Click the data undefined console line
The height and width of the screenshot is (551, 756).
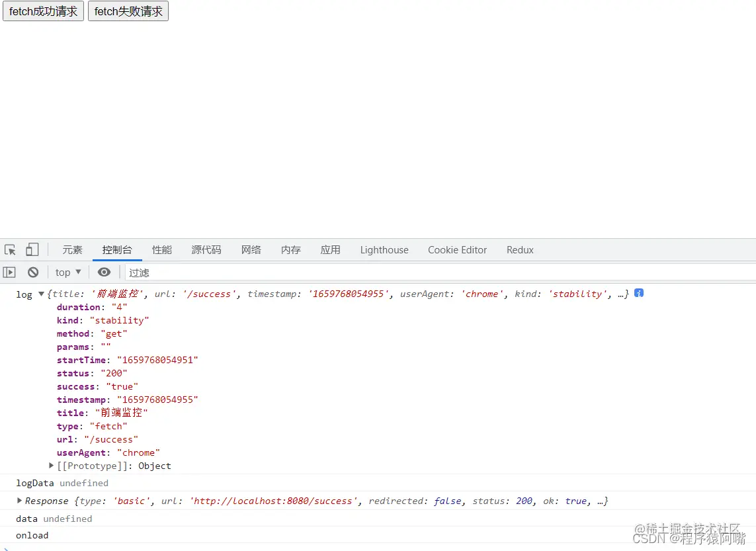pyautogui.click(x=54, y=519)
